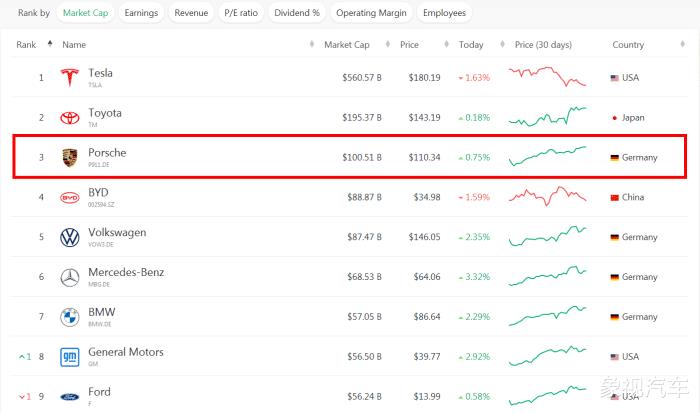Open the Volkswagen company link
The image size is (700, 413).
point(117,233)
